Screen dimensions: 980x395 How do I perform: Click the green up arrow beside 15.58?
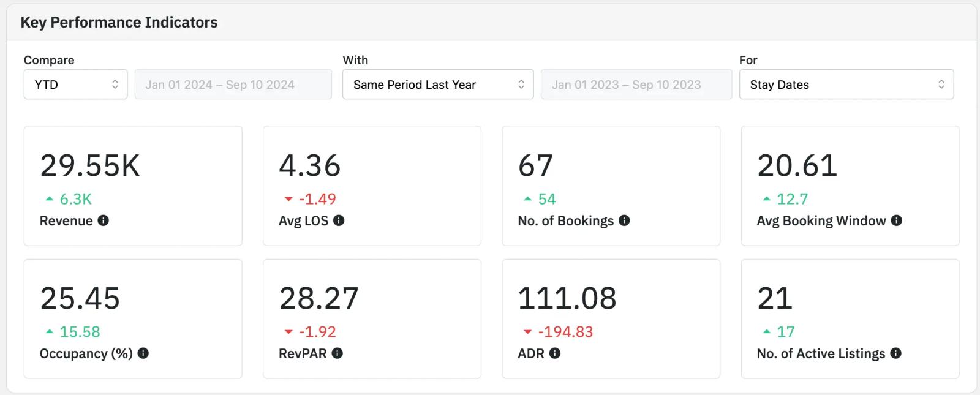pyautogui.click(x=50, y=332)
